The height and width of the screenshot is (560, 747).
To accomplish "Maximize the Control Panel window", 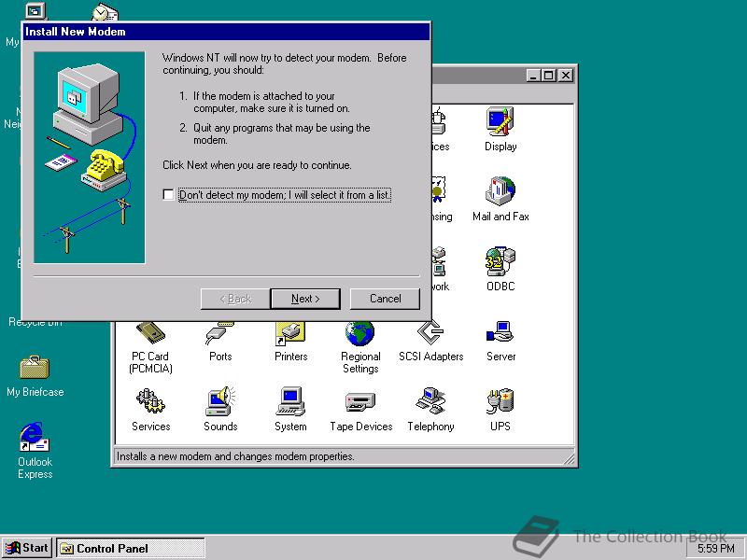I will pos(548,76).
